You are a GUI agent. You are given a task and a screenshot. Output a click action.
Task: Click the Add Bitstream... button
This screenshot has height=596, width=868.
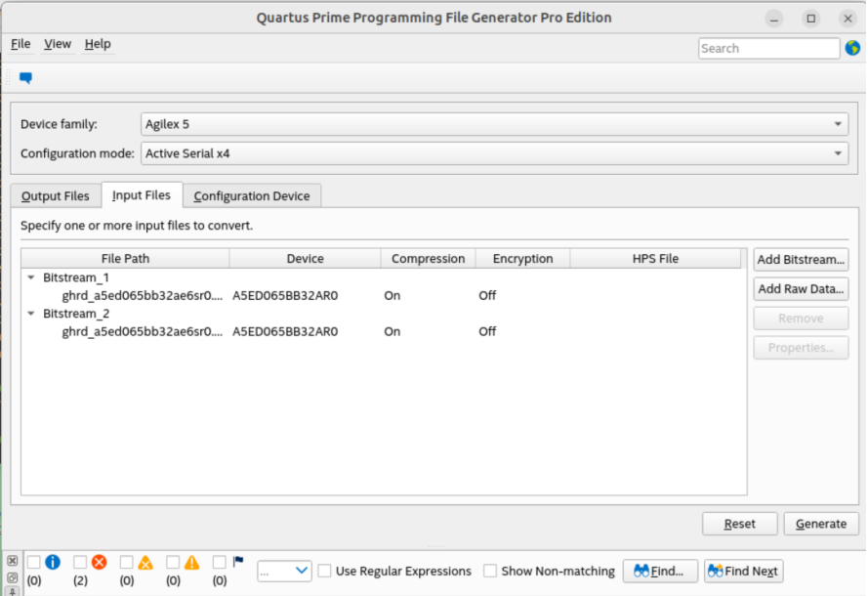coord(801,259)
